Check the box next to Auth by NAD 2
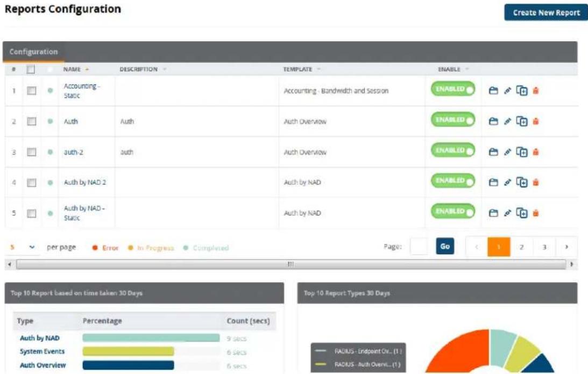The image size is (588, 374). pyautogui.click(x=32, y=183)
